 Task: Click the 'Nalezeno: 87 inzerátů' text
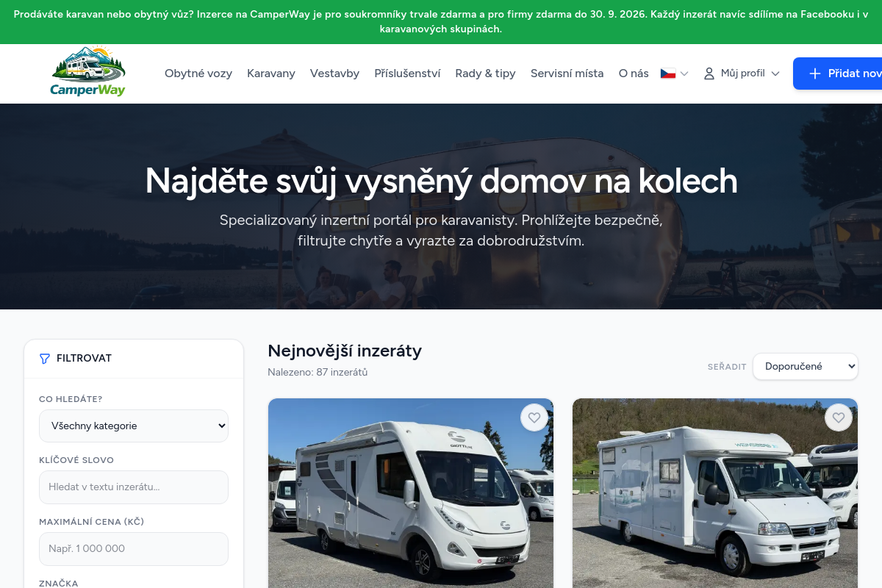tap(318, 373)
